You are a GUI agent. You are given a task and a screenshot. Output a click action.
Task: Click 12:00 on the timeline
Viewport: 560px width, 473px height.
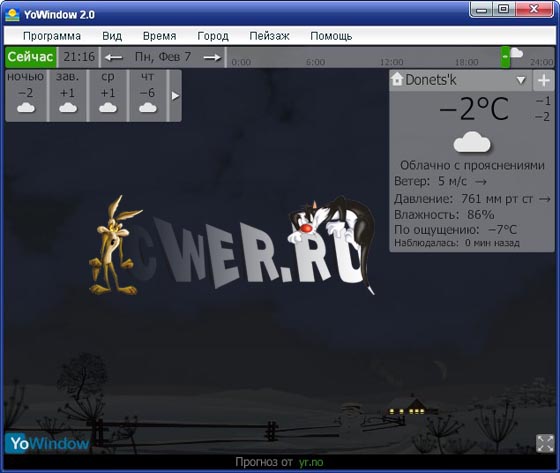[x=391, y=62]
